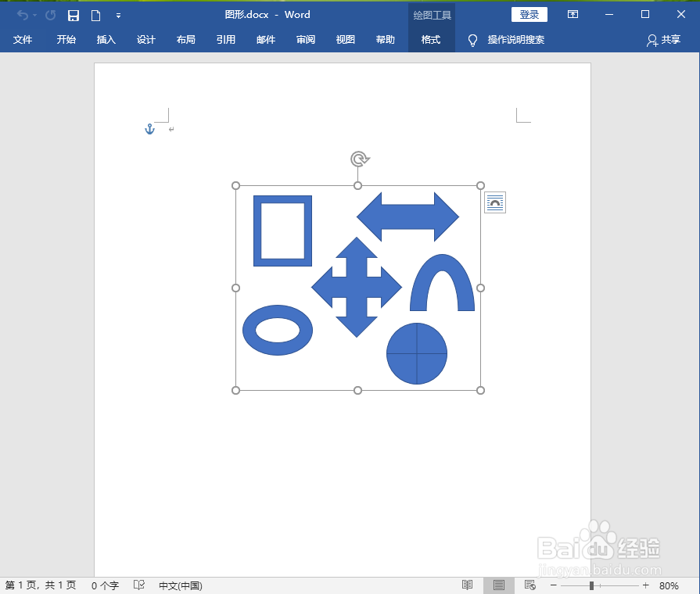Screen dimensions: 700x594
Task: Click the lightbulb Tell Me icon
Action: tap(472, 41)
